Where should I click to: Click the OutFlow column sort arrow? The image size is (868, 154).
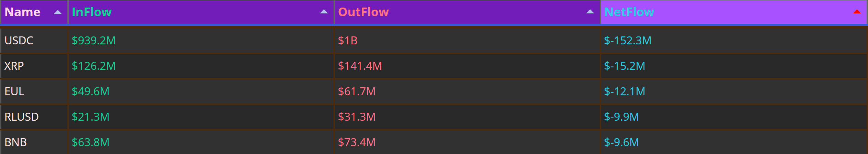coord(590,12)
